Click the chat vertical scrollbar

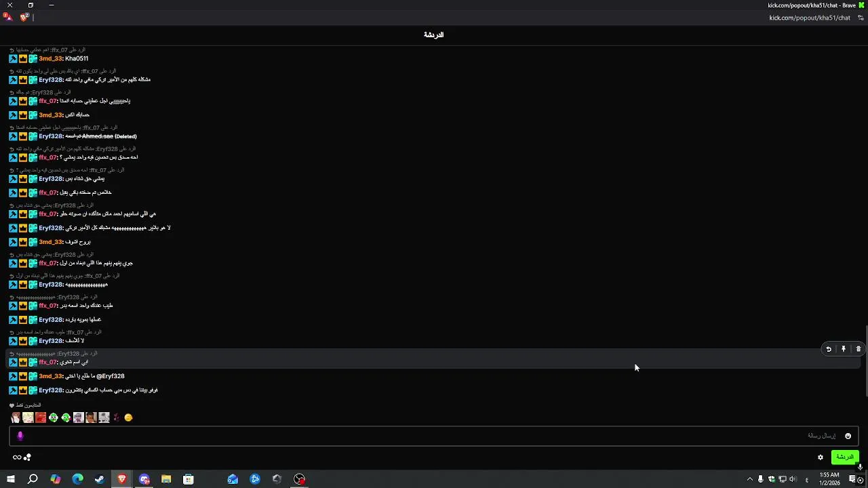[866, 361]
